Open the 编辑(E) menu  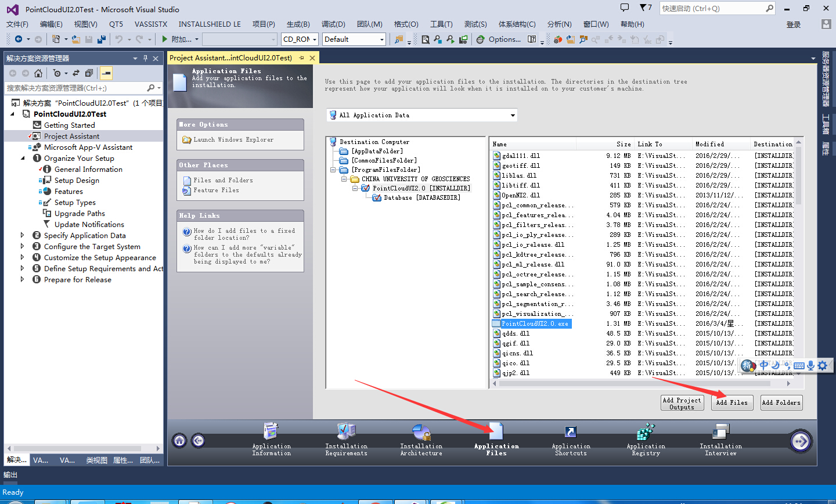pyautogui.click(x=51, y=24)
